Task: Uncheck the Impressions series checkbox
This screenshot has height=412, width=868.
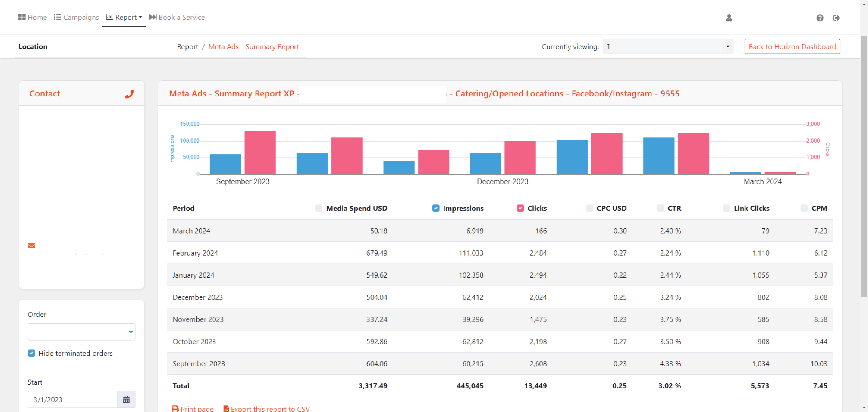Action: pos(436,208)
